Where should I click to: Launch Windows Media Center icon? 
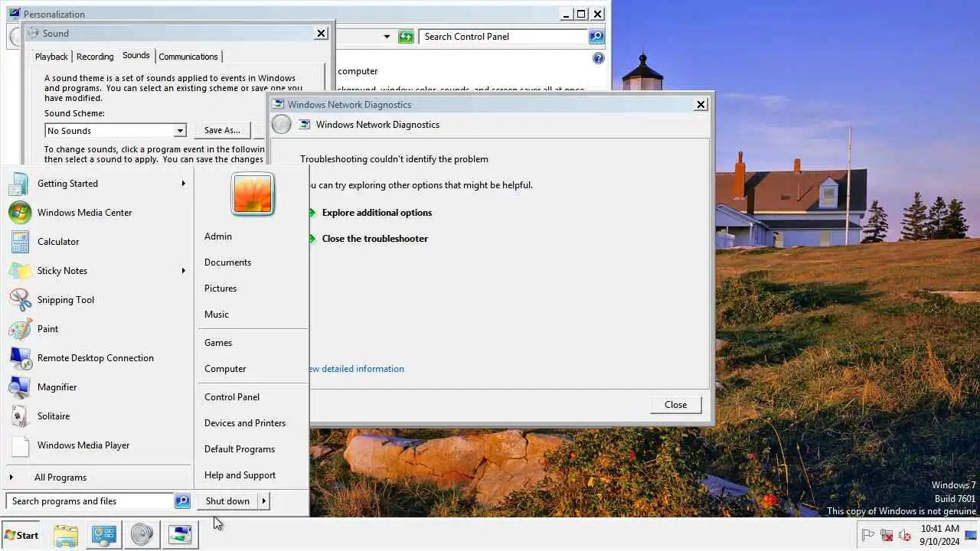20,213
